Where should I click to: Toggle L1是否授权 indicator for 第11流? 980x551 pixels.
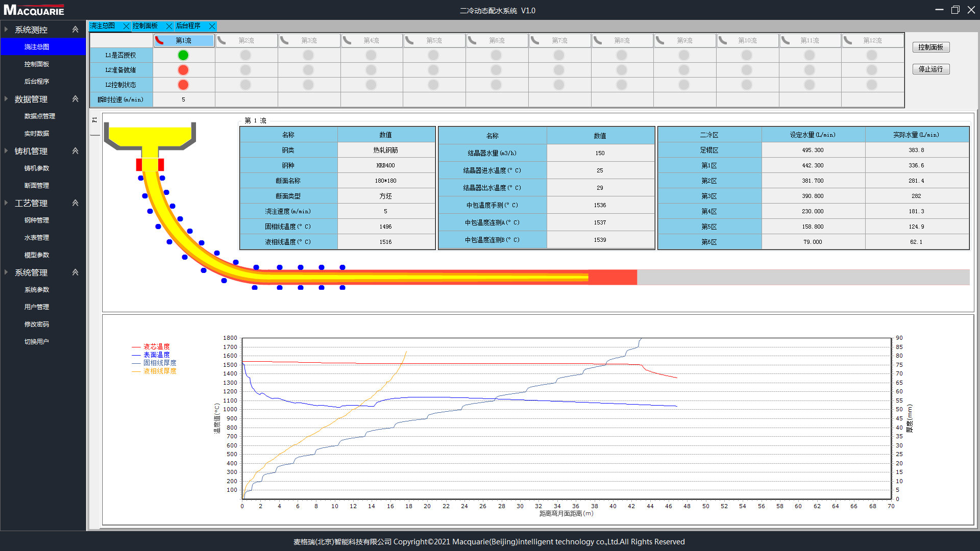point(810,55)
